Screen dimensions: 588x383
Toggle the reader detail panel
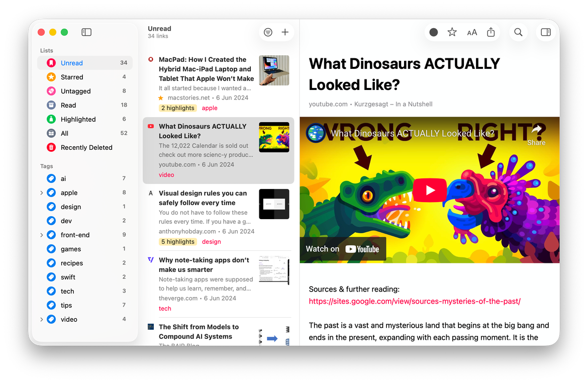point(546,32)
